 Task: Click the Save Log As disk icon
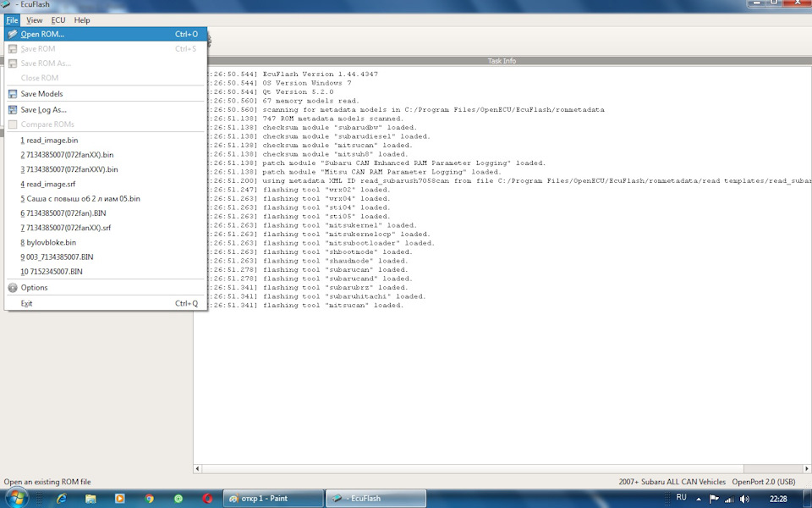coord(13,110)
